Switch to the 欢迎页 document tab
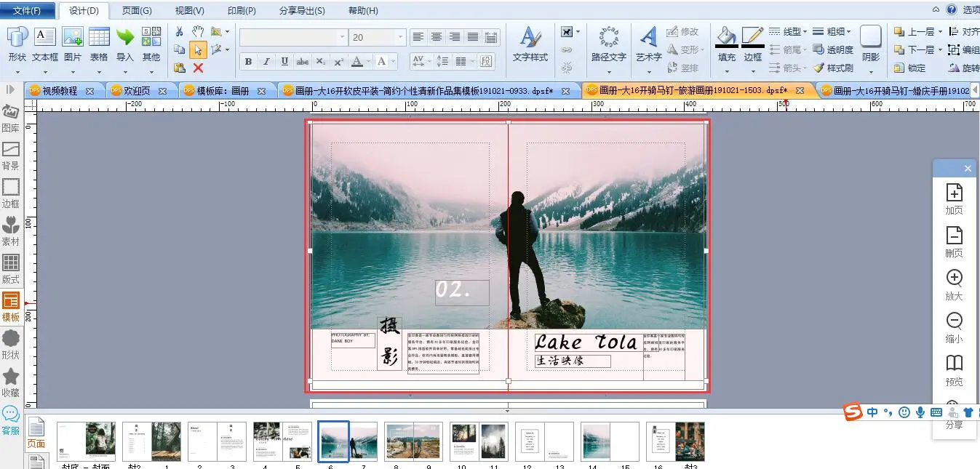980x469 pixels. pos(137,91)
